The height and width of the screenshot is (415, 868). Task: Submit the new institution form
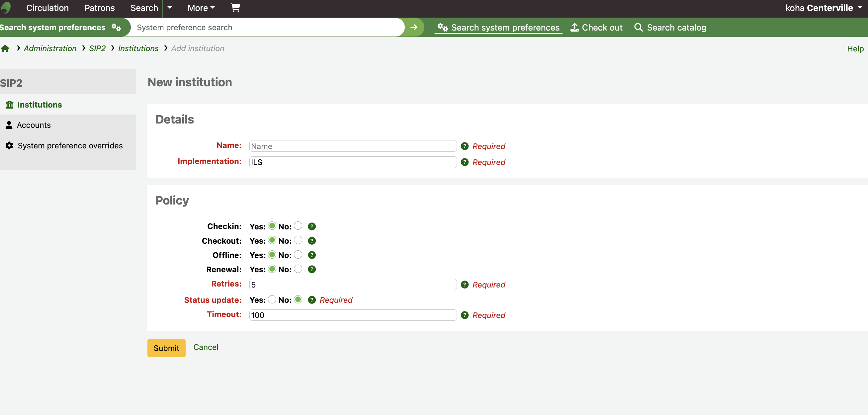click(166, 348)
